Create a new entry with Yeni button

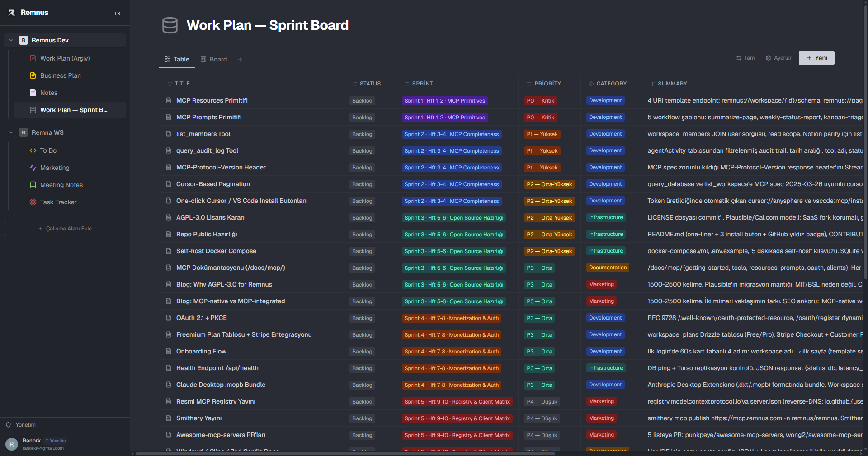[816, 58]
